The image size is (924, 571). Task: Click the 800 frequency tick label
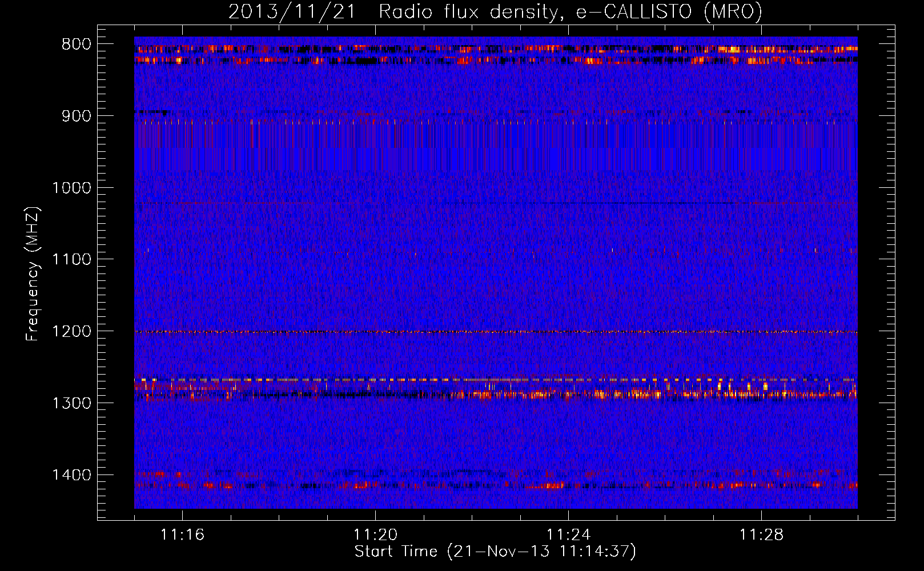[77, 45]
